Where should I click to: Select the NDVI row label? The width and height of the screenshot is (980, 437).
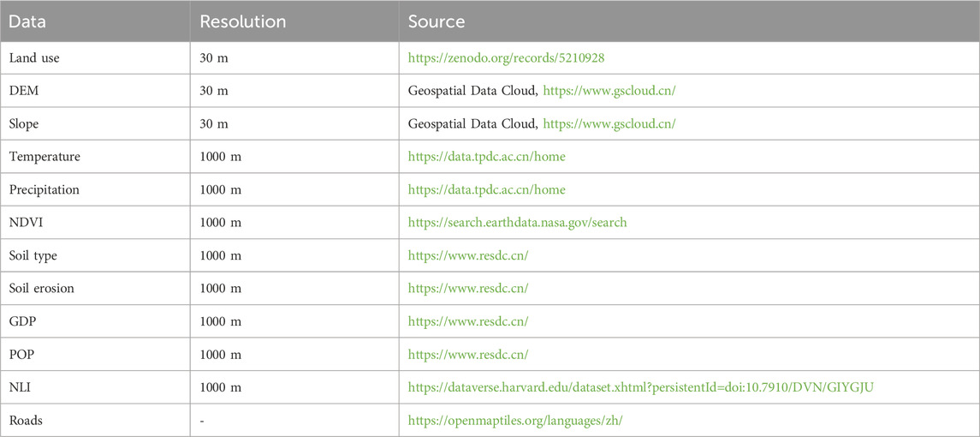pyautogui.click(x=23, y=222)
